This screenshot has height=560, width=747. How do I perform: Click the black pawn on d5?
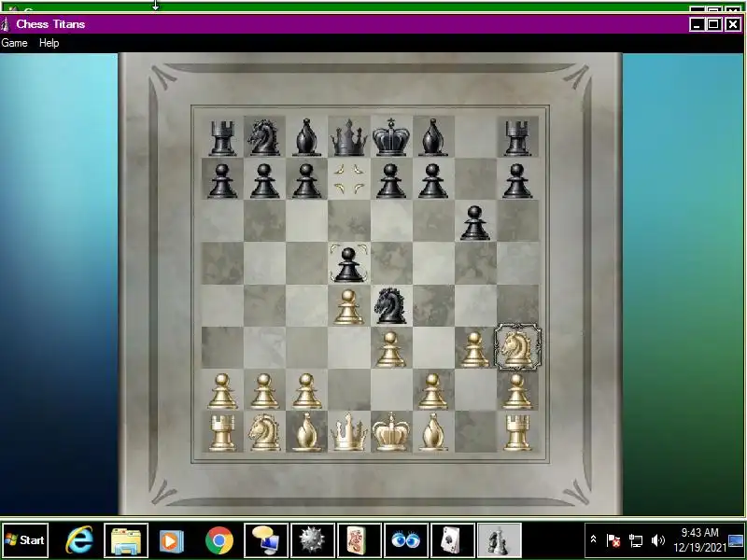coord(348,263)
